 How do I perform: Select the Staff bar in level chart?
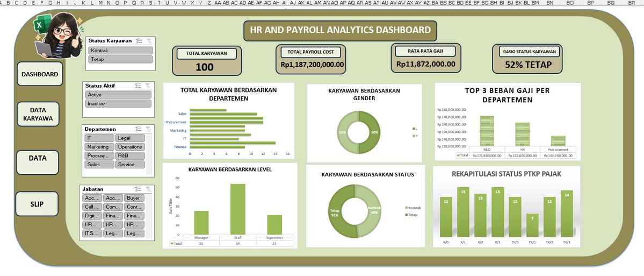(x=238, y=209)
